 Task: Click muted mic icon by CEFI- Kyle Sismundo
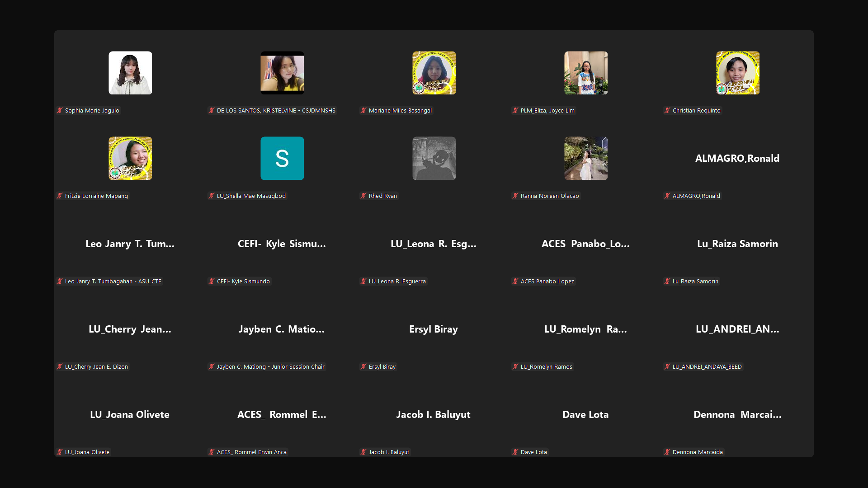point(212,281)
